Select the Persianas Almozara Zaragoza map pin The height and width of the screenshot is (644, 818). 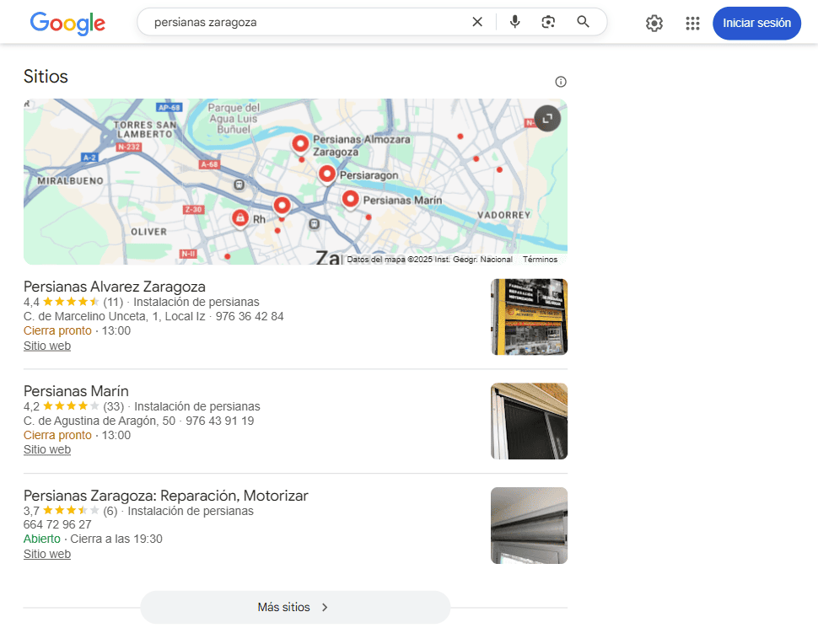299,143
